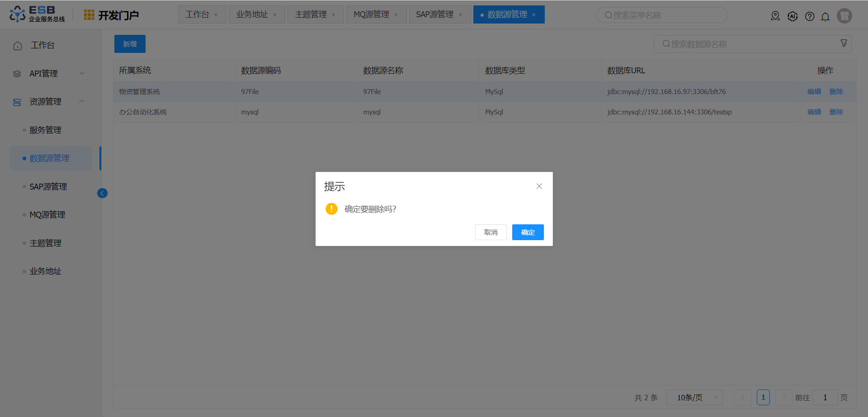Close the 提示 dialog with the X icon
The height and width of the screenshot is (417, 868).
click(539, 186)
